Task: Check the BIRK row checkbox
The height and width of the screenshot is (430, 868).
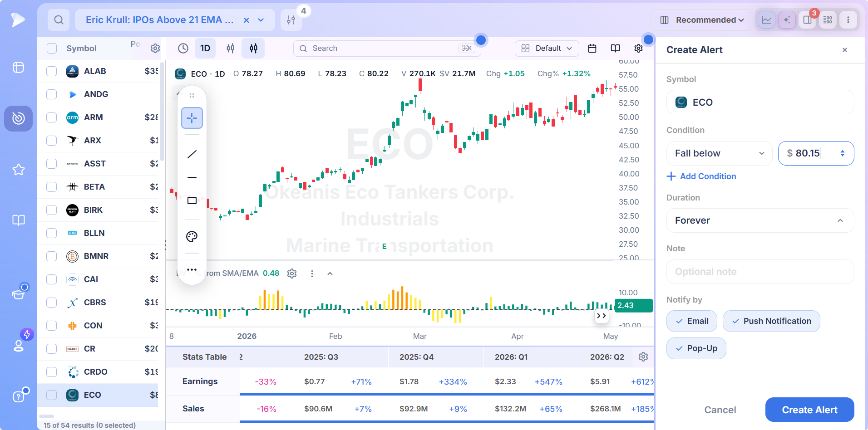Action: (x=52, y=210)
